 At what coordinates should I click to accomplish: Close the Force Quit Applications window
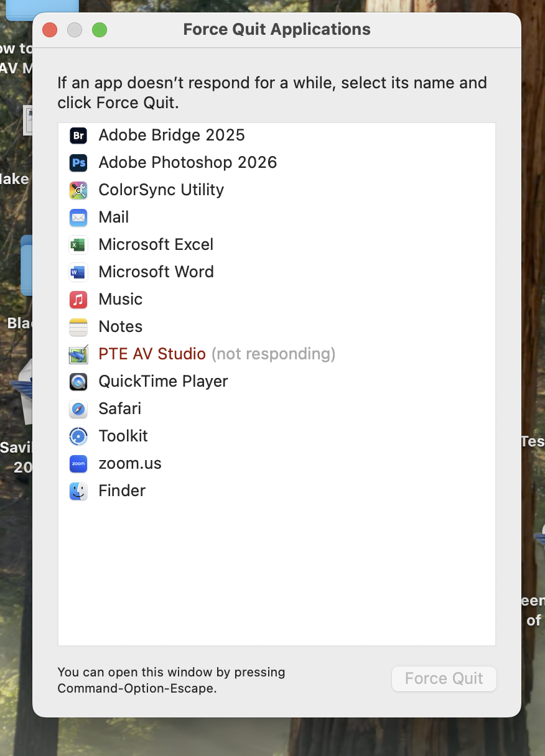click(x=50, y=30)
